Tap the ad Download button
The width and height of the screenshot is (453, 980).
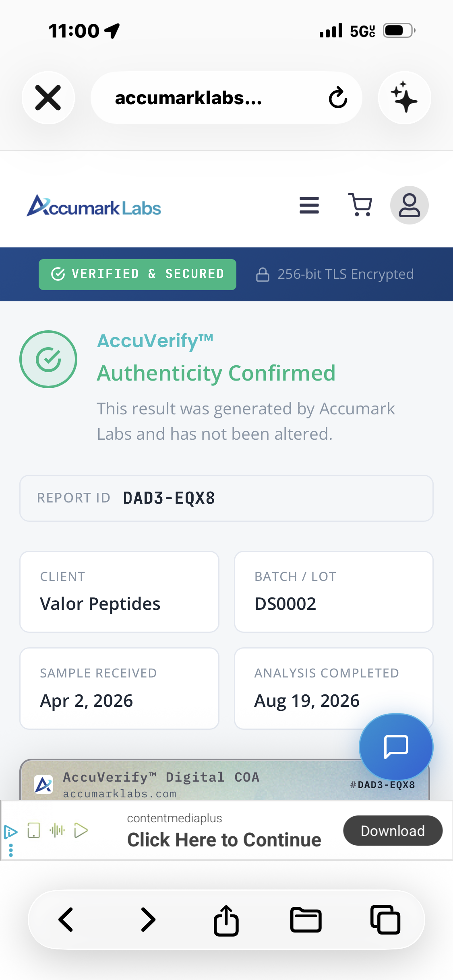(x=393, y=831)
